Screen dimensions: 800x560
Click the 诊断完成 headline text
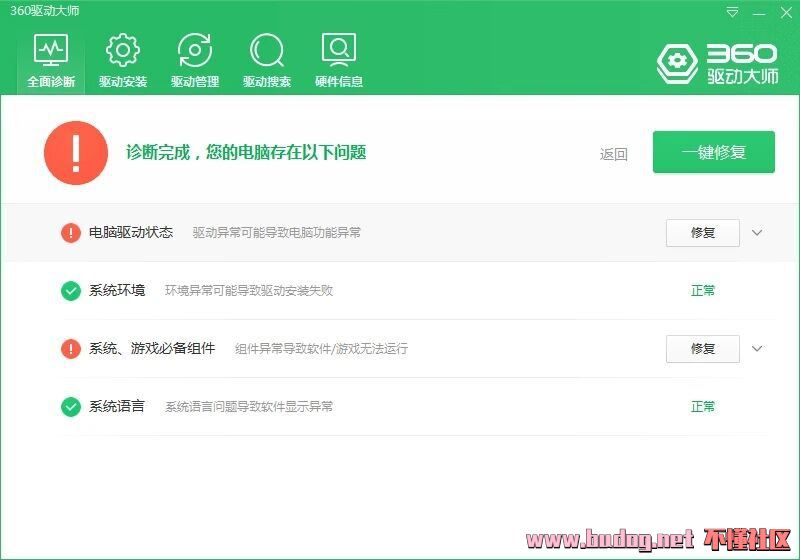[x=246, y=152]
